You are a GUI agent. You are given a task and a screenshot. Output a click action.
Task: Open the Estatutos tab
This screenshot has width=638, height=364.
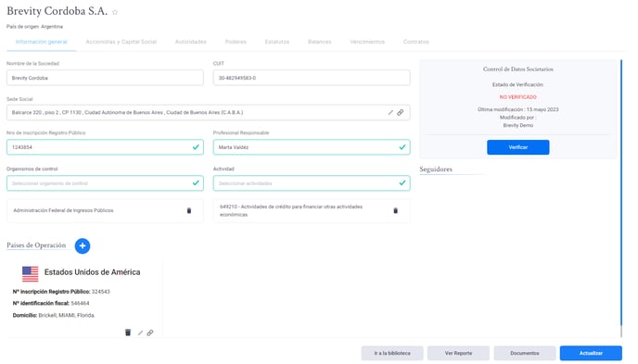pyautogui.click(x=277, y=42)
